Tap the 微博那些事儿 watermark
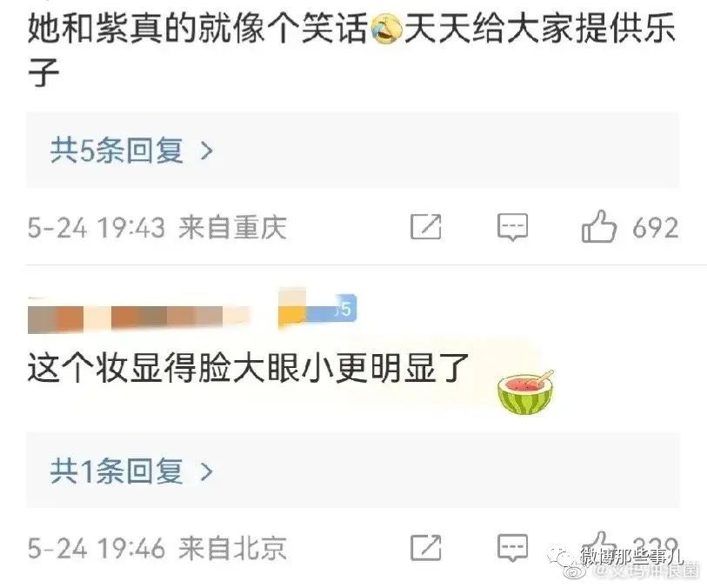Screen dimensions: 707x588 [630, 557]
